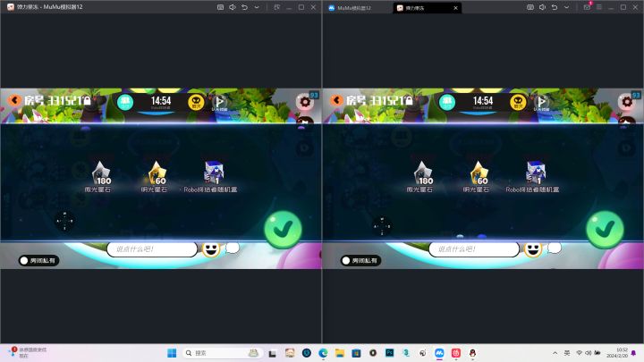Click the 14:54 timer in right game
The image size is (644, 362).
click(x=483, y=101)
